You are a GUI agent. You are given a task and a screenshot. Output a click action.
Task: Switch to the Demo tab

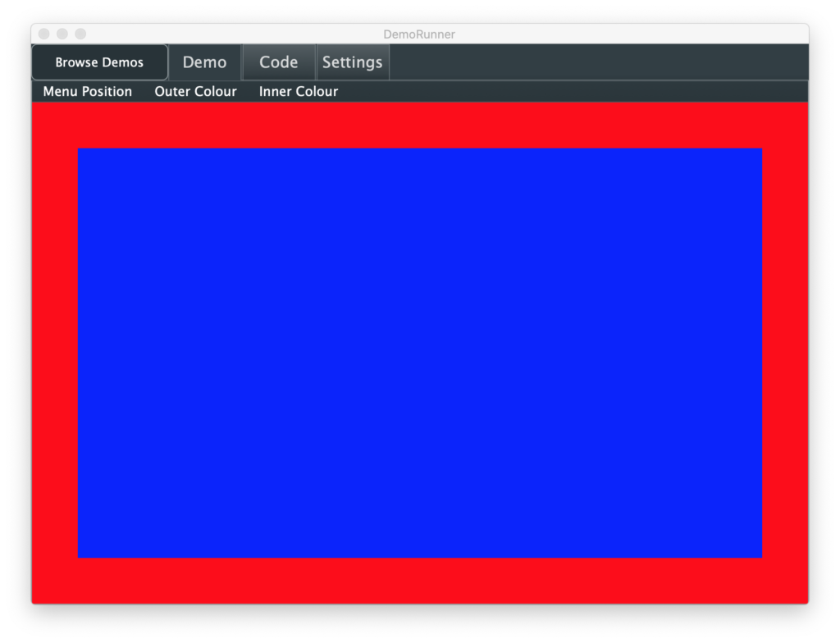click(x=204, y=62)
